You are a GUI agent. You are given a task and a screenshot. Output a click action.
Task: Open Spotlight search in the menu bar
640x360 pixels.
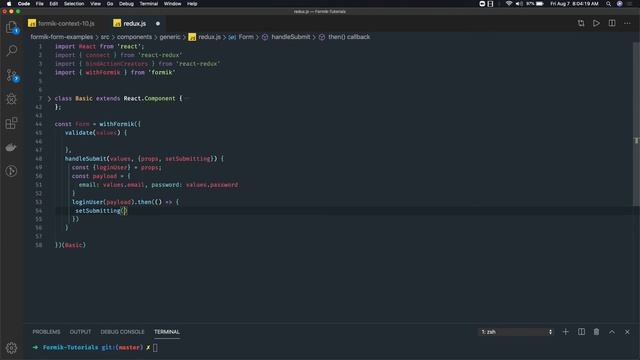click(608, 4)
